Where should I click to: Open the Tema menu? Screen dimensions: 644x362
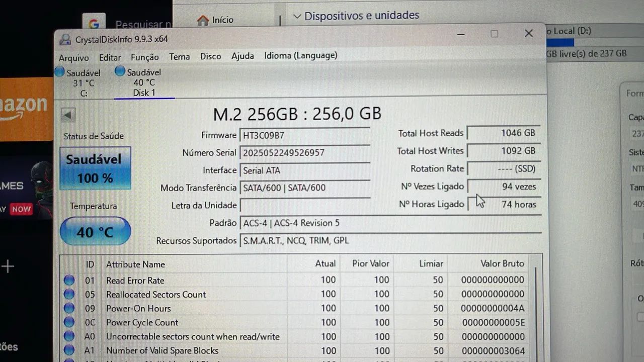180,56
